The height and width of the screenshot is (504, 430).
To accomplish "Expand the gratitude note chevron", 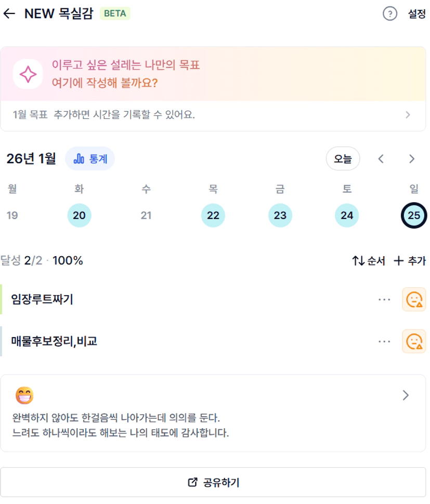I will 406,395.
